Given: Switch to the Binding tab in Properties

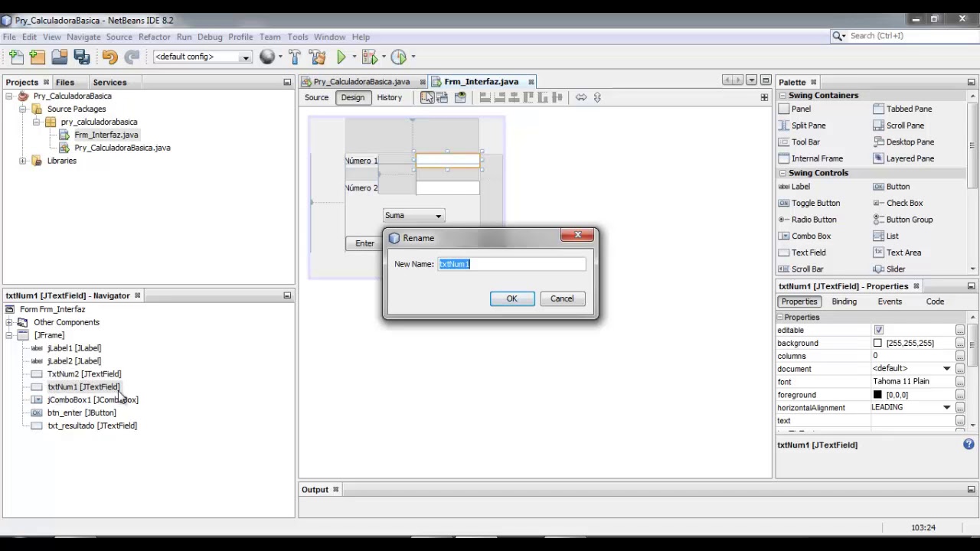Looking at the screenshot, I should point(844,302).
